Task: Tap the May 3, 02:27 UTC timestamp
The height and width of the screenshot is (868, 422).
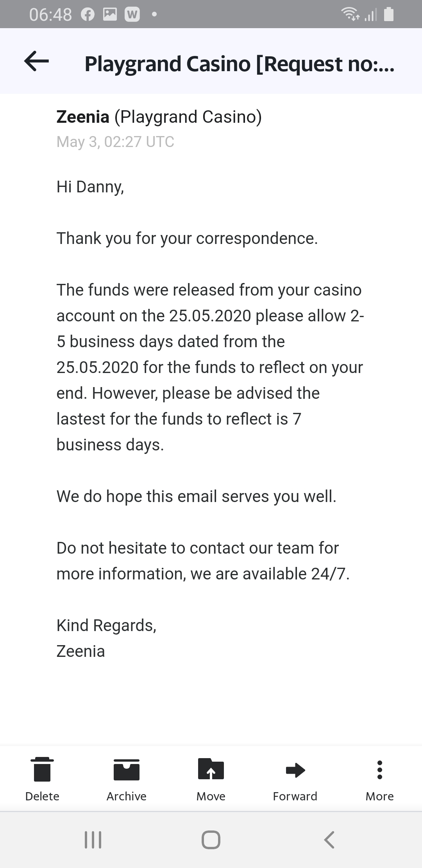Action: click(115, 142)
